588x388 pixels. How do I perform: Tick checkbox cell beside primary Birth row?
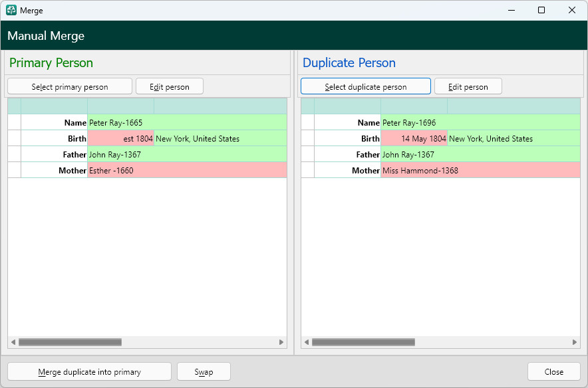coord(14,139)
